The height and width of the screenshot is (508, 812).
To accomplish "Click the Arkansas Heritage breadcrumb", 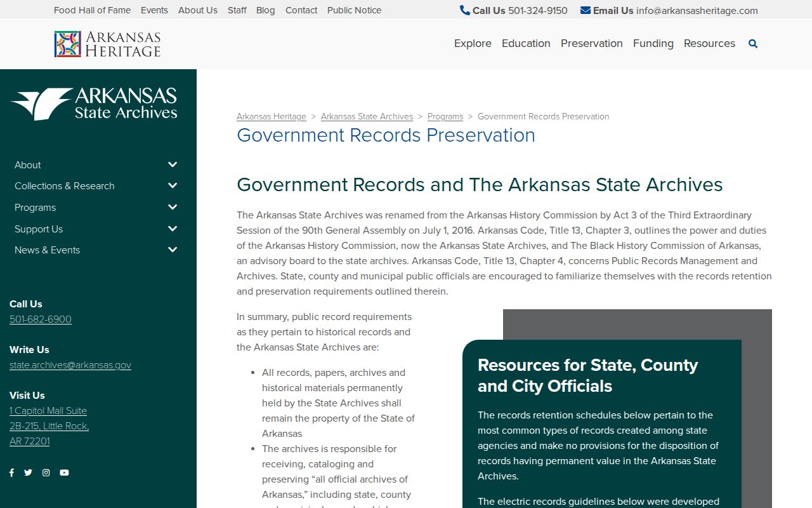I will [x=272, y=116].
